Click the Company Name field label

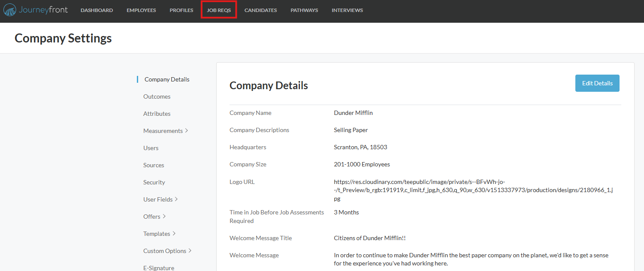pos(251,113)
